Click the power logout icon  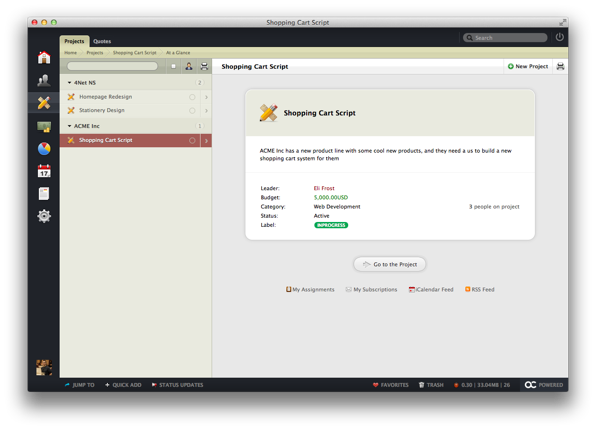tap(560, 37)
